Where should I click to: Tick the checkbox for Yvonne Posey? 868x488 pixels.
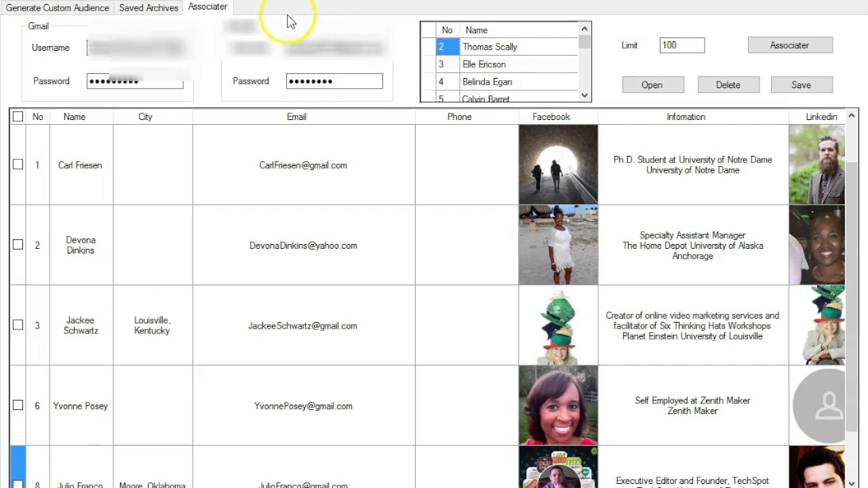(x=18, y=405)
